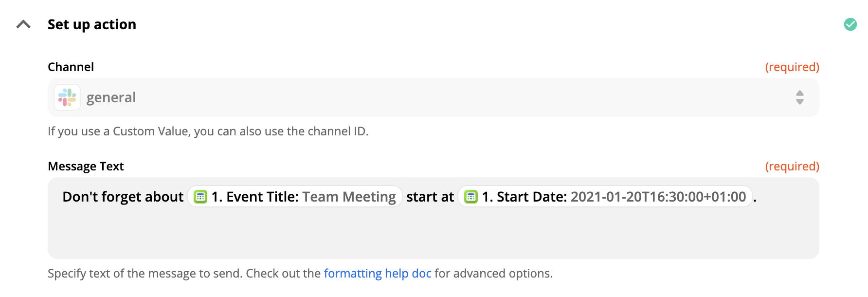868x297 pixels.
Task: Open the Channel dropdown arrows
Action: tap(799, 97)
